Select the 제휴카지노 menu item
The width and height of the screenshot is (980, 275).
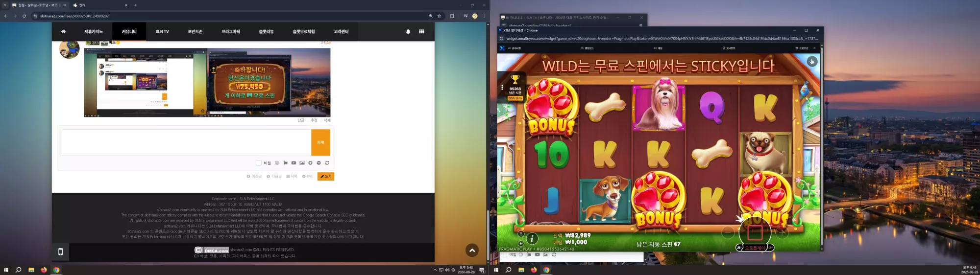[x=94, y=31]
